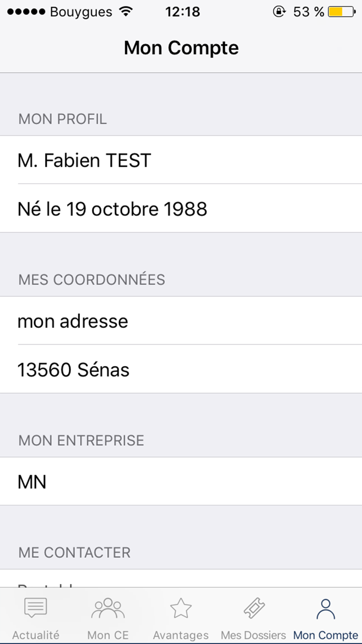Select the mon adresse row
362x644 pixels.
(181, 321)
